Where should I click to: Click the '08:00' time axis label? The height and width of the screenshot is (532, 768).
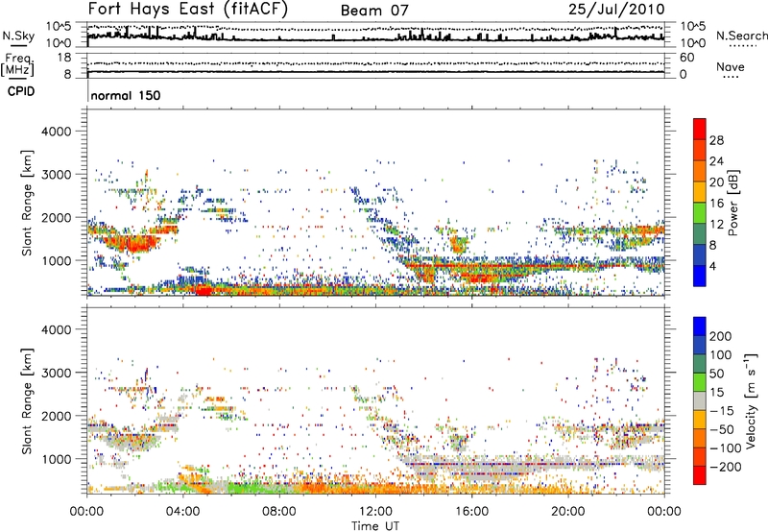click(279, 512)
